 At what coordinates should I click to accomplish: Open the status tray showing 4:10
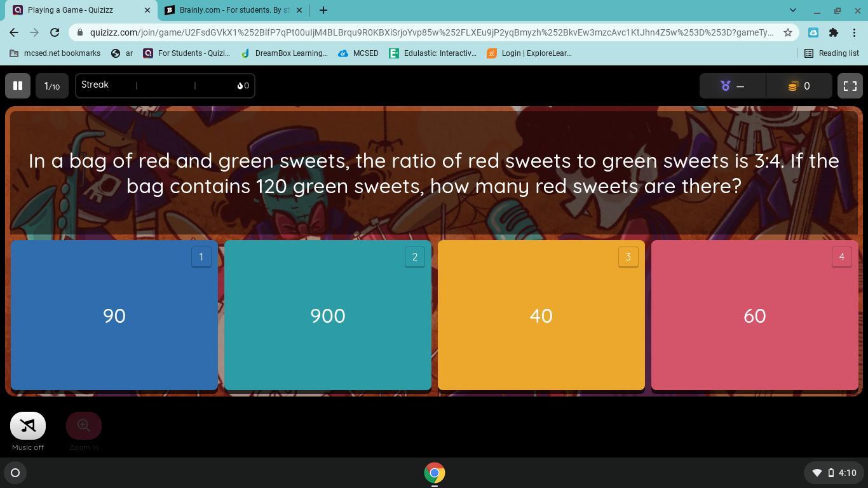click(x=834, y=473)
